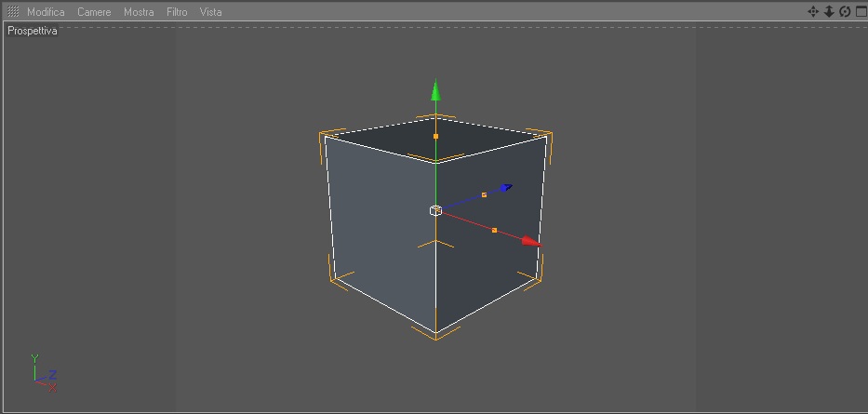868x414 pixels.
Task: Click the rotate camera (orbit) icon
Action: click(x=845, y=11)
